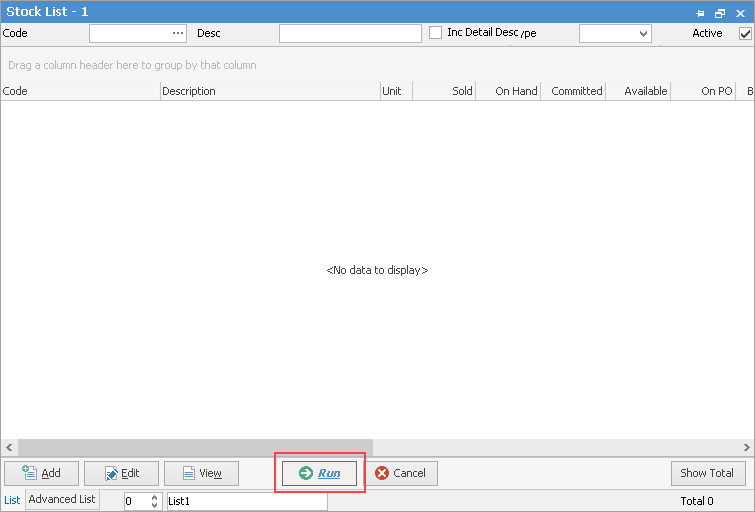Close the Stock List window
Image resolution: width=755 pixels, height=512 pixels.
[x=739, y=12]
